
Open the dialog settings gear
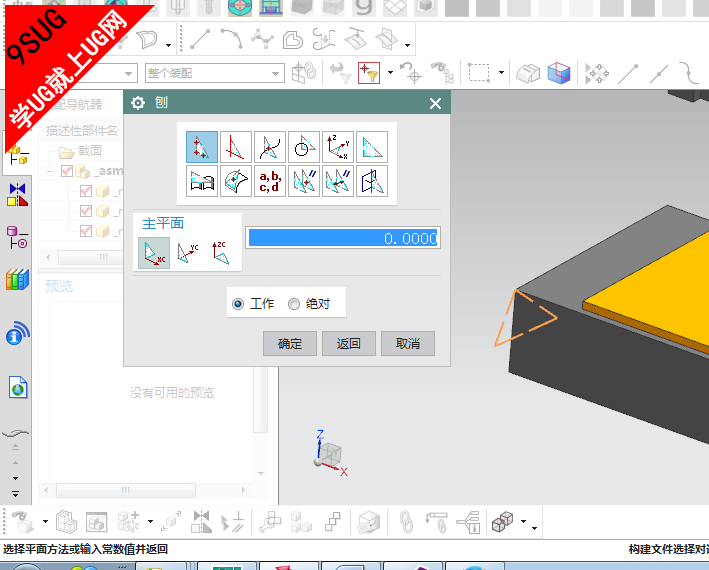[x=137, y=103]
